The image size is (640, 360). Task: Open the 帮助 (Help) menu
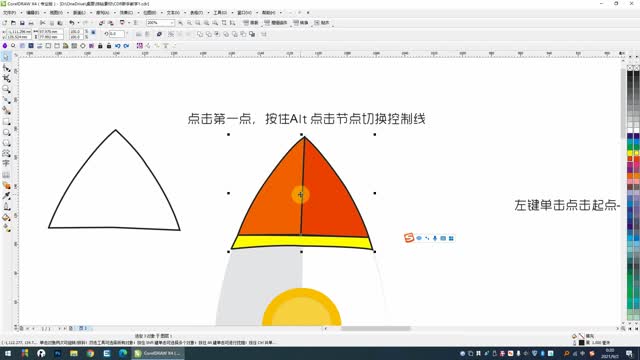pyautogui.click(x=269, y=13)
